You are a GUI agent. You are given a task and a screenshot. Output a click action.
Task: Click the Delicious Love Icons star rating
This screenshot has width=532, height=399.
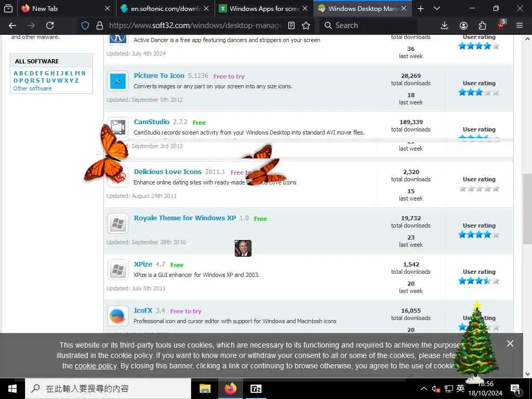(x=478, y=189)
